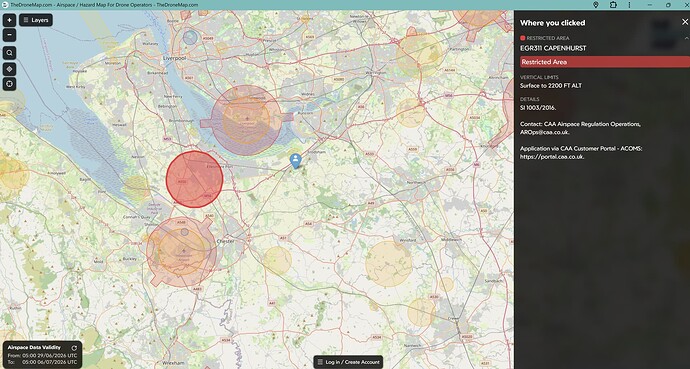690x369 pixels.
Task: Click the small blue circle north of Liverpool
Action: click(x=190, y=37)
